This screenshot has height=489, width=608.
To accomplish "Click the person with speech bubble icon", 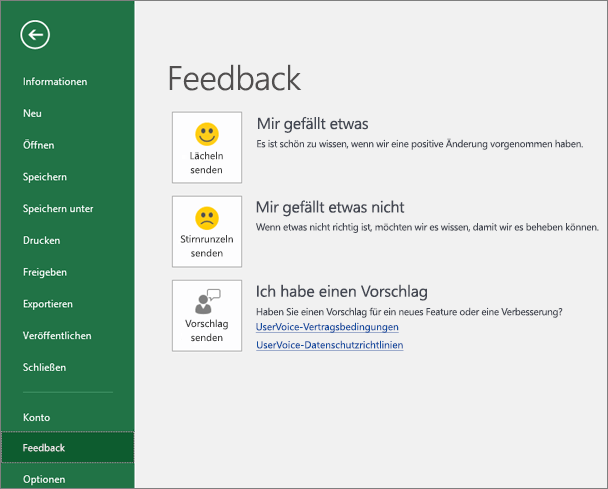I will tap(207, 301).
